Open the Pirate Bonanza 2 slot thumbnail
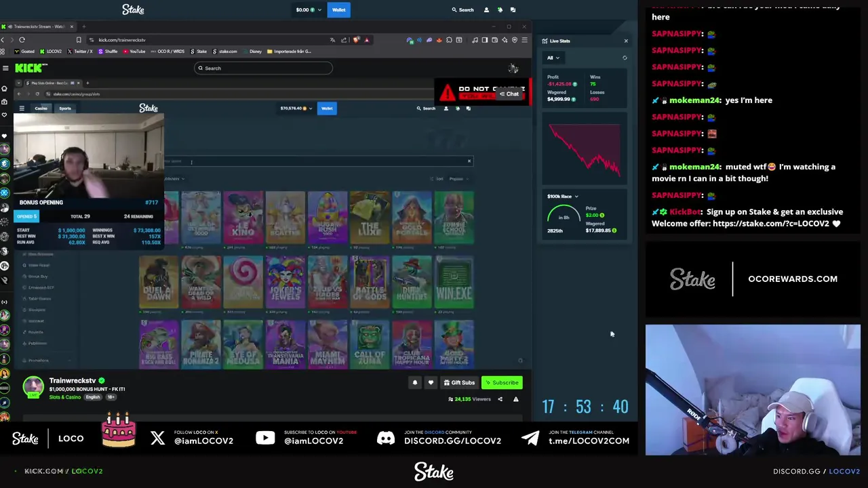 [x=201, y=344]
